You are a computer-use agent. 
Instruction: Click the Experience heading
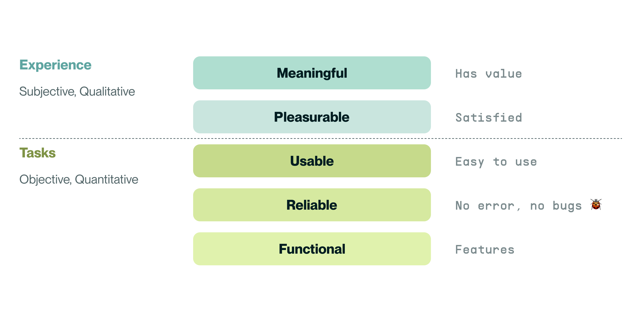pos(55,65)
